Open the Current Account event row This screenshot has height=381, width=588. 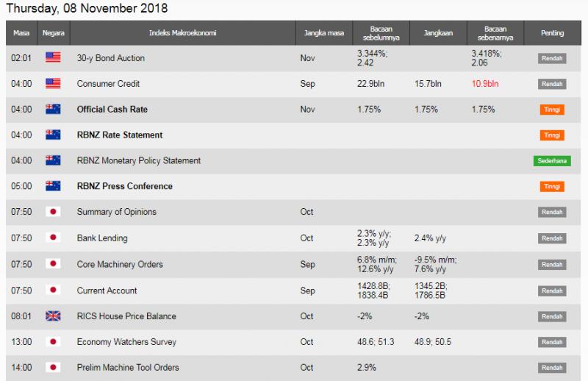293,291
